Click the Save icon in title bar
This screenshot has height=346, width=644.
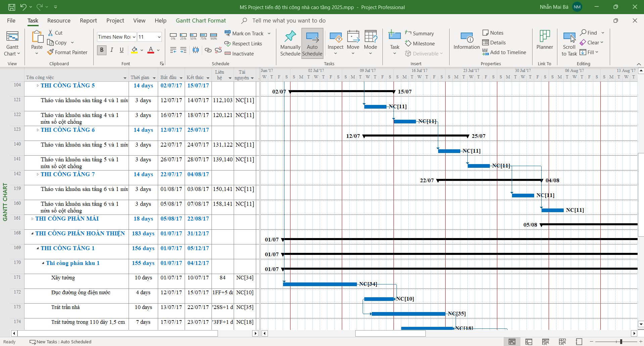[12, 7]
